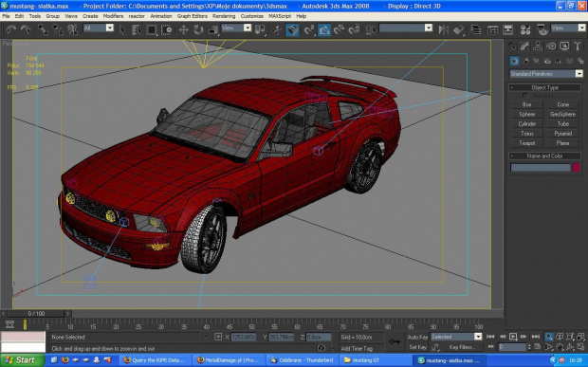The height and width of the screenshot is (367, 588).
Task: Open the Graph Editors menu
Action: (x=192, y=16)
